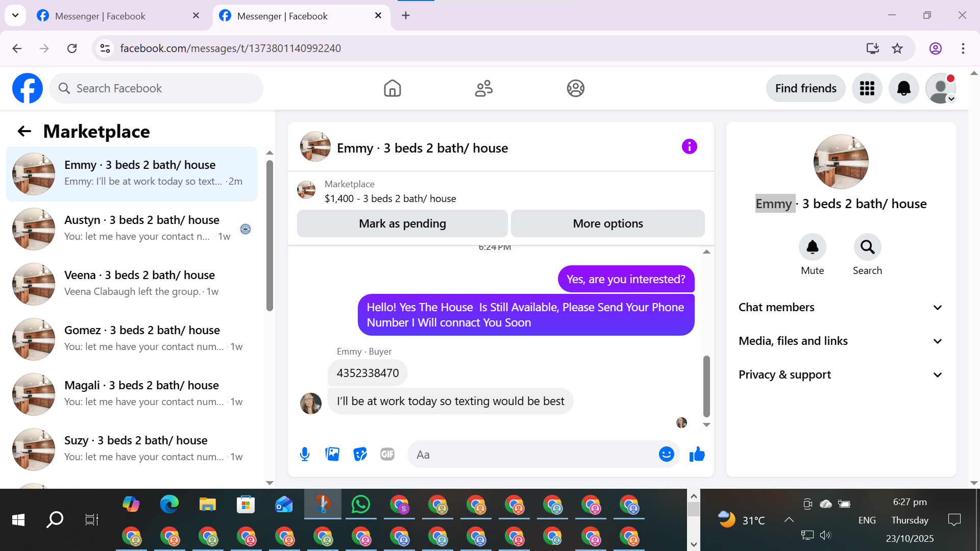980x551 pixels.
Task: Open conversation information purple icon
Action: 689,147
